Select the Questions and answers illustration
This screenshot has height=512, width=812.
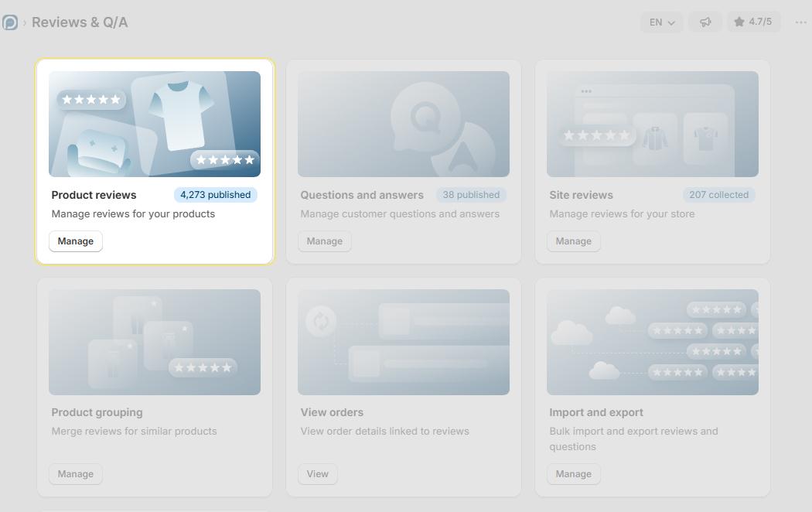[x=404, y=125]
